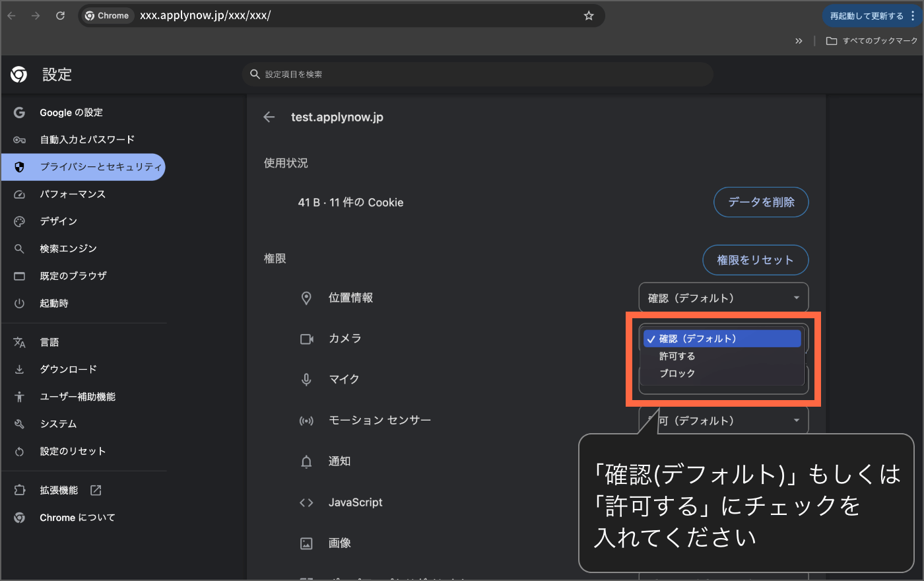Click the address bar URL

(x=205, y=16)
